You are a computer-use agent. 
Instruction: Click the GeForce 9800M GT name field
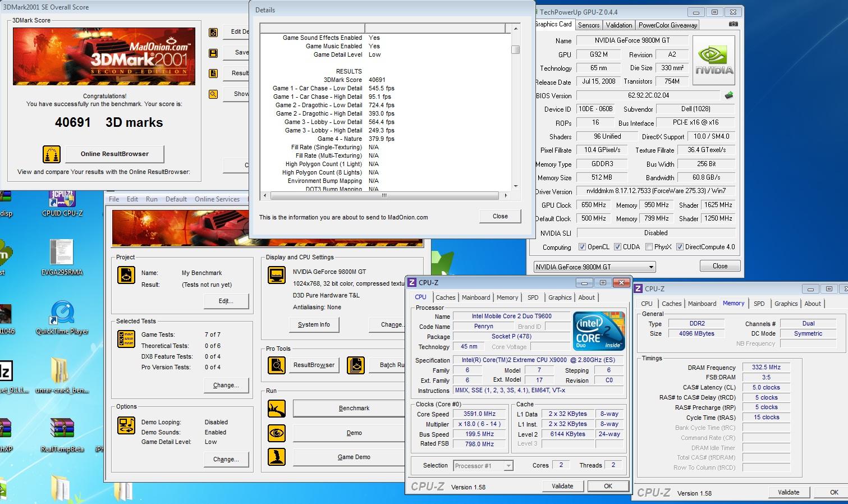pyautogui.click(x=632, y=40)
